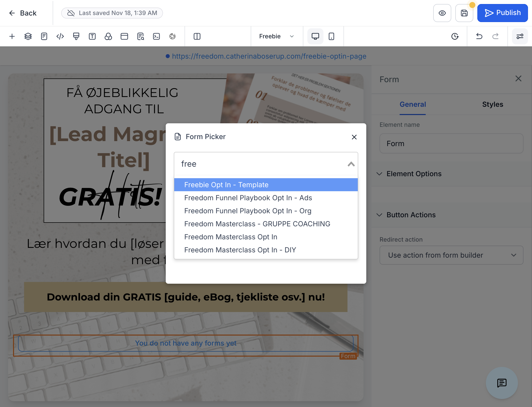Click the Publish button
This screenshot has height=407, width=532.
502,13
